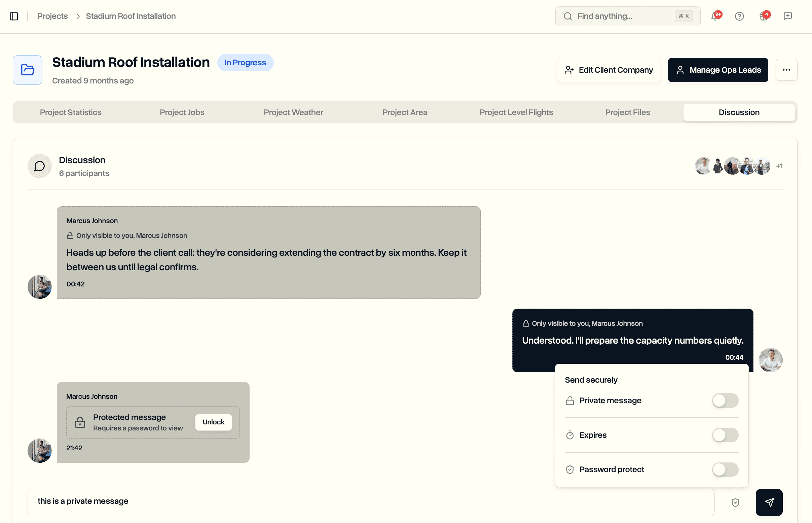Unlock the protected message
Image resolution: width=812 pixels, height=523 pixels.
[214, 422]
